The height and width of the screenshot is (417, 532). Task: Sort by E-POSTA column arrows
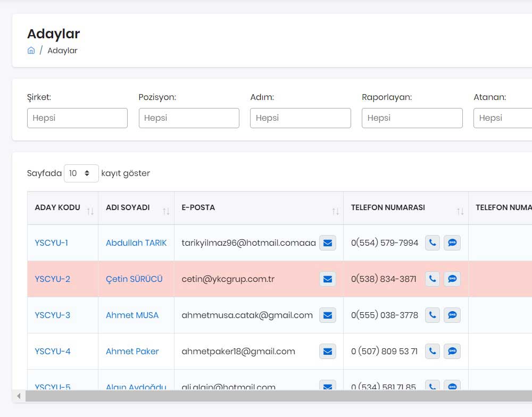click(336, 211)
